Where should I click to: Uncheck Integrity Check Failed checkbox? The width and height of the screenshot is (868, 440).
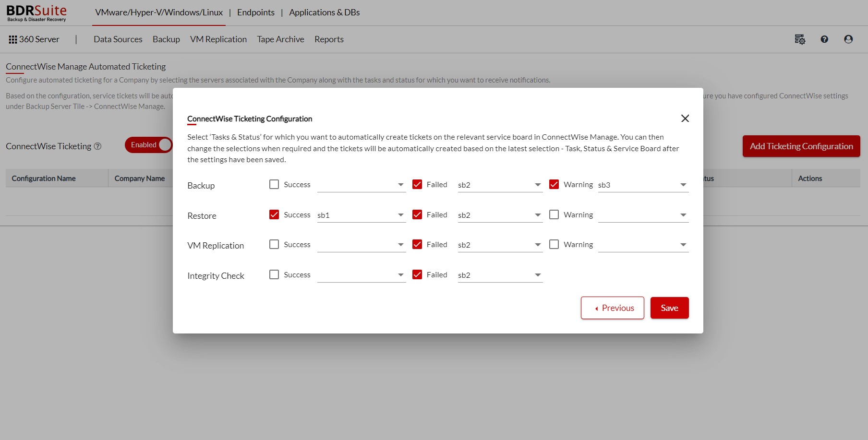(417, 274)
